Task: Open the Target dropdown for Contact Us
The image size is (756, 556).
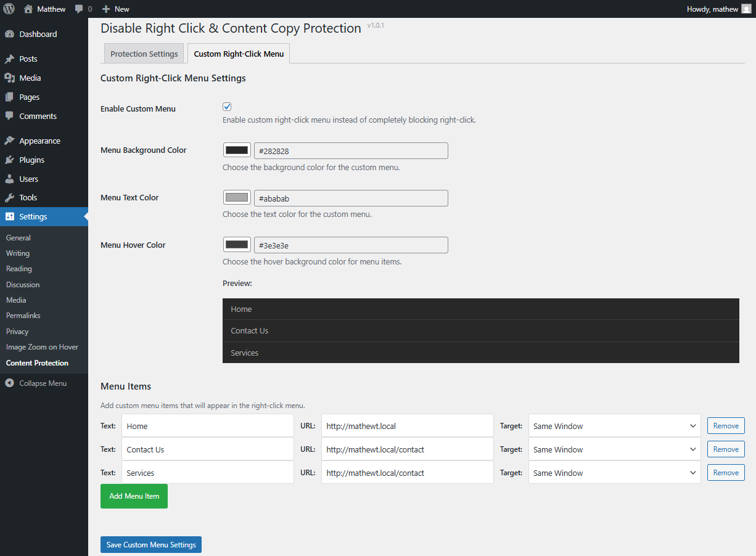Action: (614, 449)
